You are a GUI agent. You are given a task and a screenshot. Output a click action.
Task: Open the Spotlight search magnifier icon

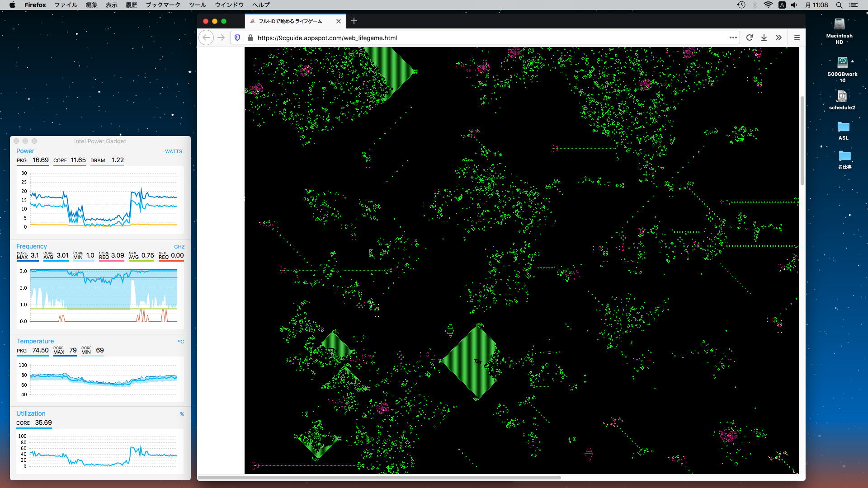click(x=839, y=5)
